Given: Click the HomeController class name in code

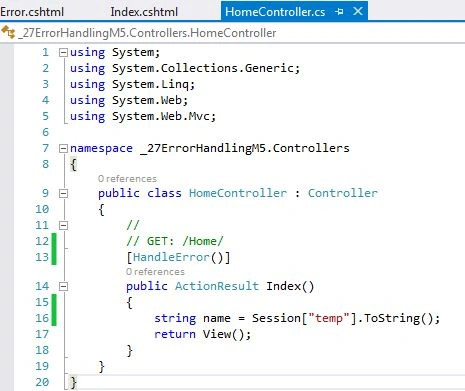Looking at the screenshot, I should point(238,193).
